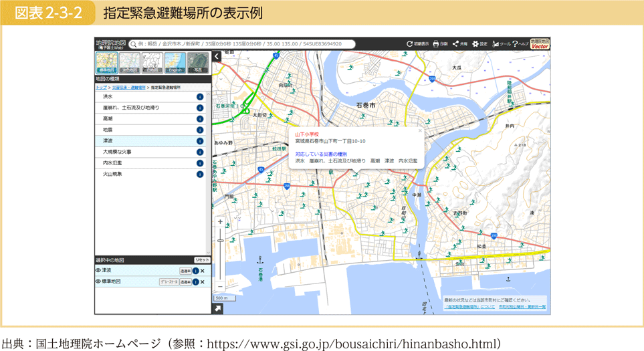Close the 山下小学校 popup

coord(420,130)
